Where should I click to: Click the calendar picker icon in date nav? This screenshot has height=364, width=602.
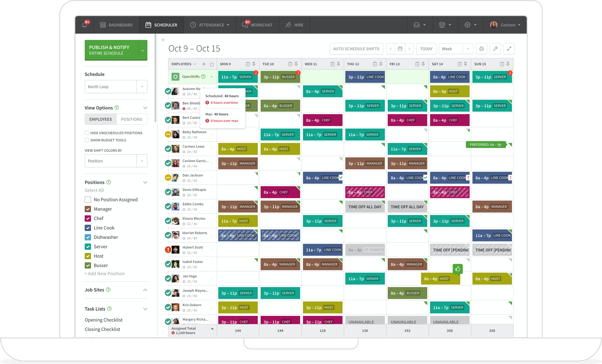coord(400,48)
